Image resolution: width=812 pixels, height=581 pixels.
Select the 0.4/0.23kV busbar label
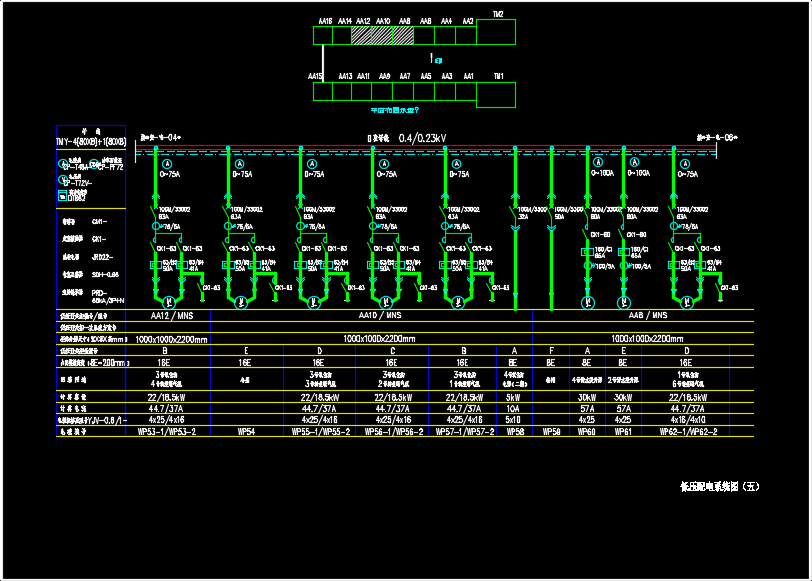point(422,138)
